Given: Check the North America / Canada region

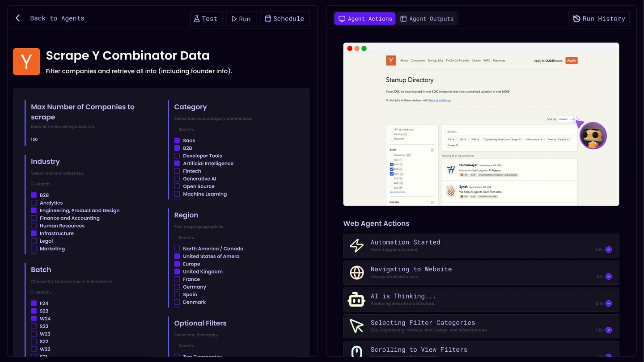Looking at the screenshot, I should (177, 248).
